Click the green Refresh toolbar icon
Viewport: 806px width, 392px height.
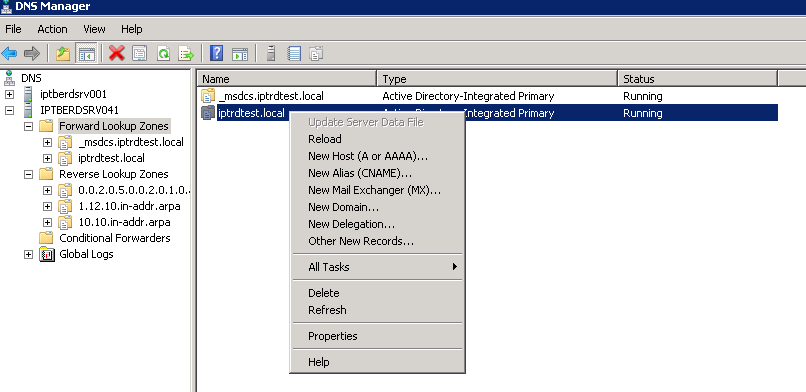pos(163,53)
